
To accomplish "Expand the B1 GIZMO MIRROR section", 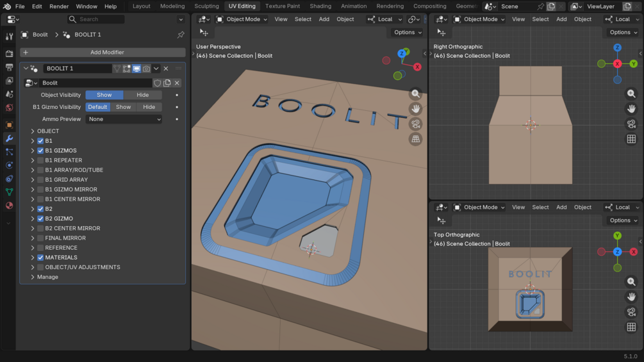I will tap(33, 190).
